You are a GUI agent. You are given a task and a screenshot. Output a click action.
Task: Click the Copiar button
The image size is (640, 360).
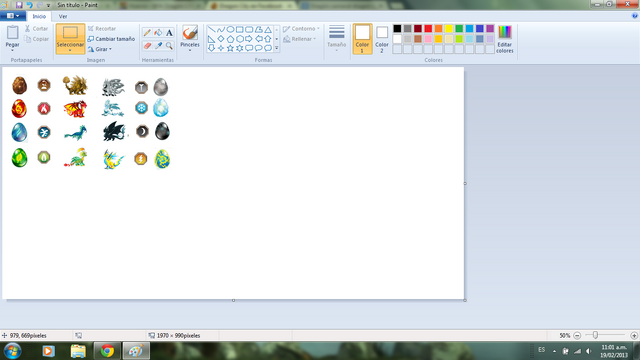point(36,39)
